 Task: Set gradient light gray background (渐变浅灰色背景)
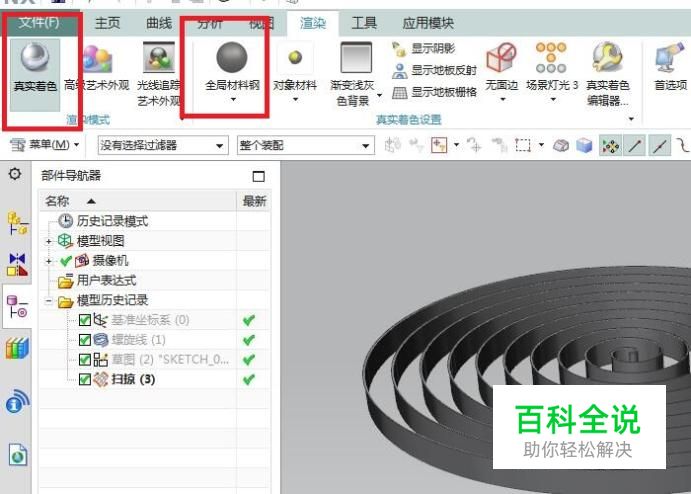[353, 74]
